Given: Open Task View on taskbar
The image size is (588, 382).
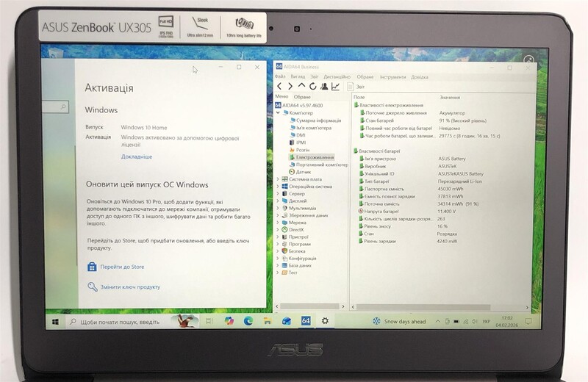Looking at the screenshot, I should 209,321.
